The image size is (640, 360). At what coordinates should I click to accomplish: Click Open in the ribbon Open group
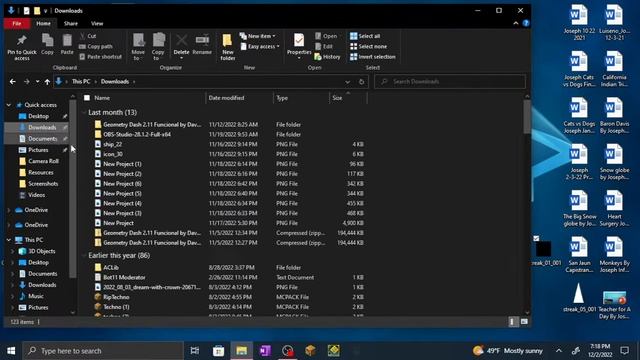point(326,36)
